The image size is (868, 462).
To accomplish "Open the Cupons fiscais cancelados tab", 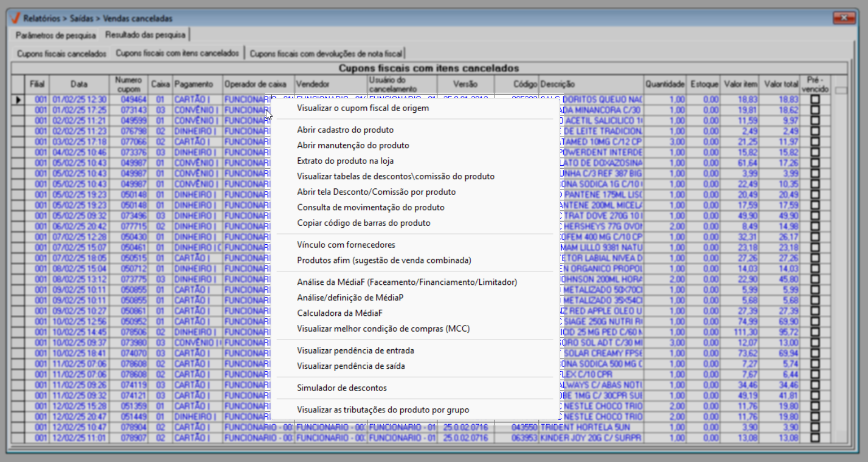I will pyautogui.click(x=62, y=54).
